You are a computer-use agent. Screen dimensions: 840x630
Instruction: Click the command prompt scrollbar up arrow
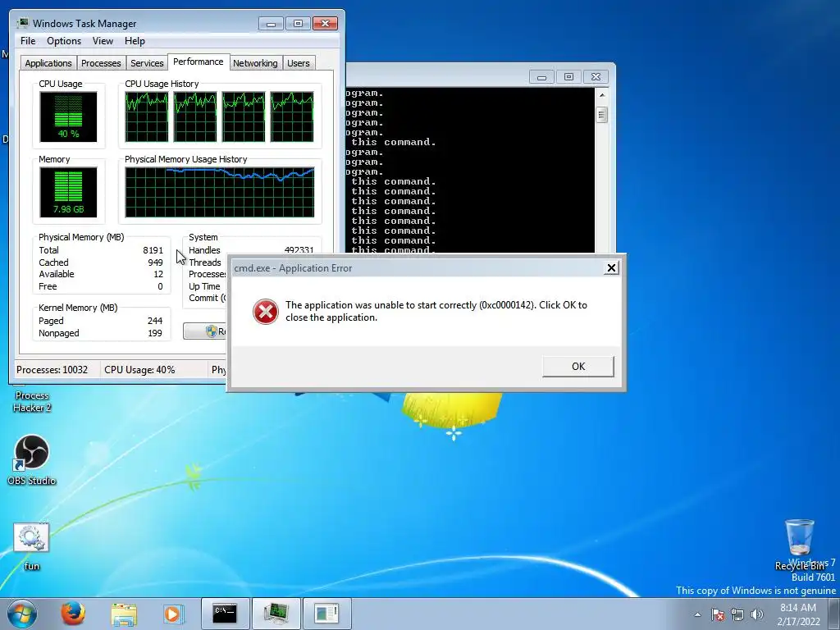601,95
